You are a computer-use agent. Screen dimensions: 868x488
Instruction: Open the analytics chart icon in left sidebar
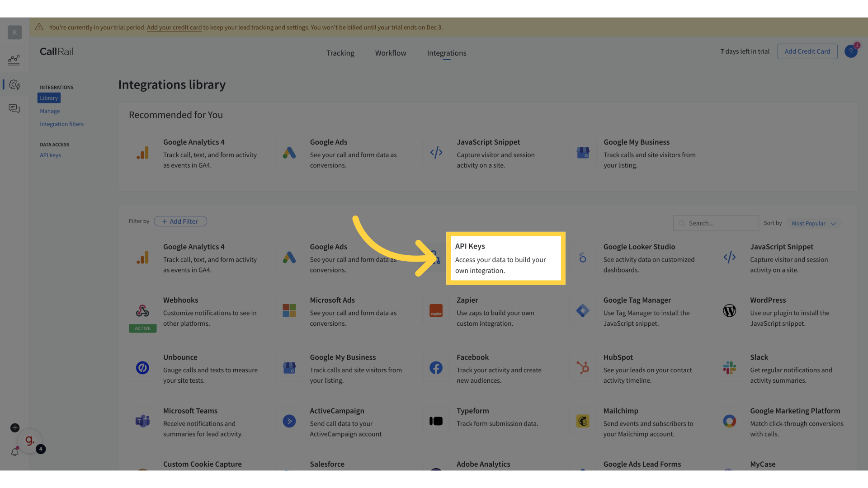pyautogui.click(x=14, y=60)
